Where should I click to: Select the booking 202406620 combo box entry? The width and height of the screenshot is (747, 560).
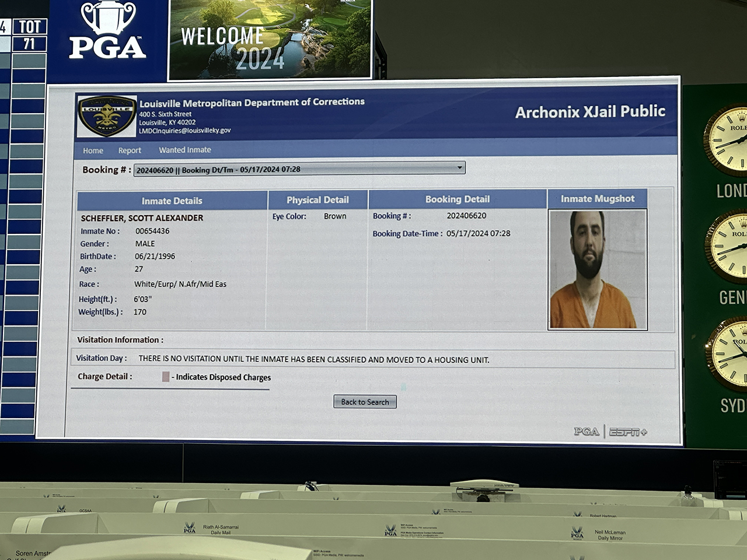(x=292, y=170)
